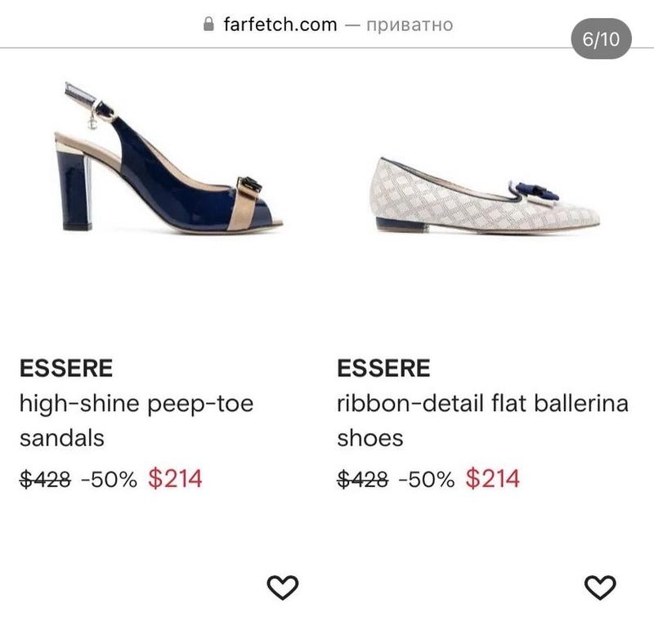This screenshot has width=654, height=644.
Task: Tap the -50% discount label for ballerina shoes
Action: tap(426, 479)
